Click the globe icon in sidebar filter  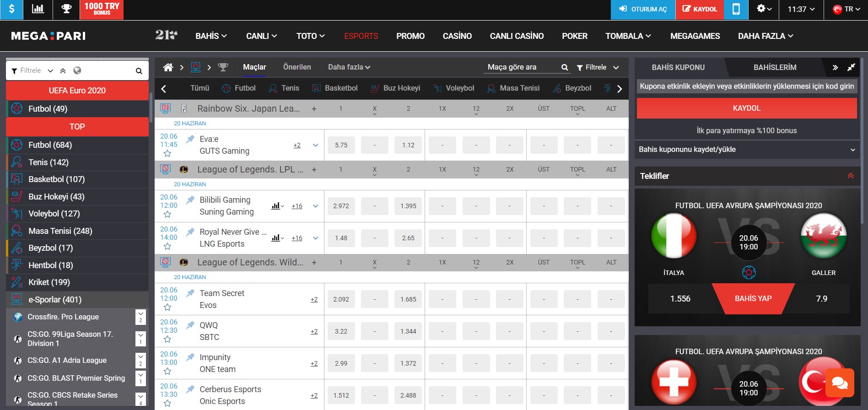[77, 70]
